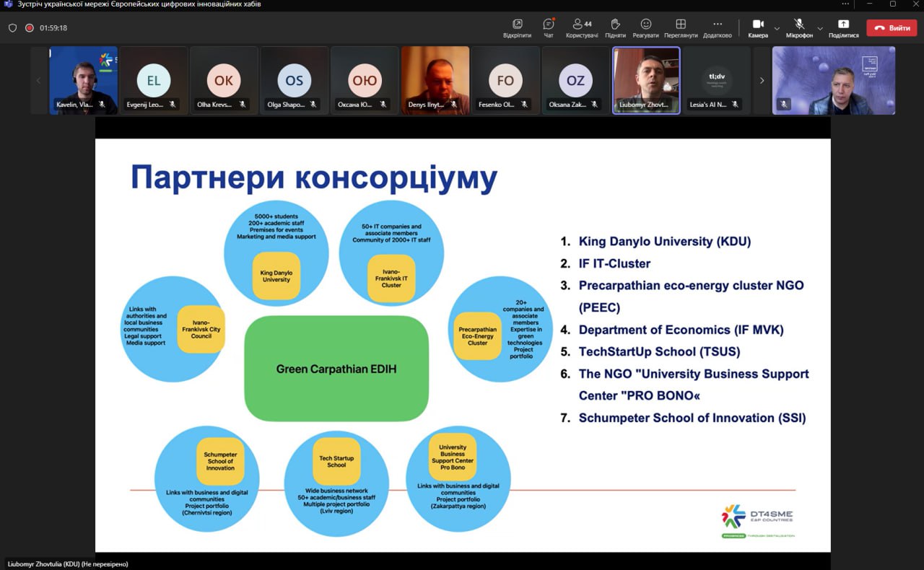This screenshot has height=570, width=924.
Task: Open the Додатково more actions menu
Action: [x=717, y=27]
